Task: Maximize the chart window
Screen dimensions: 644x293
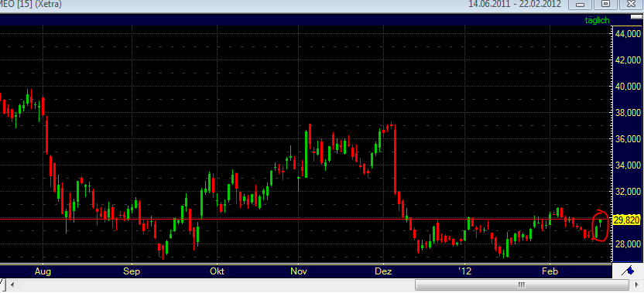Action: click(x=606, y=5)
